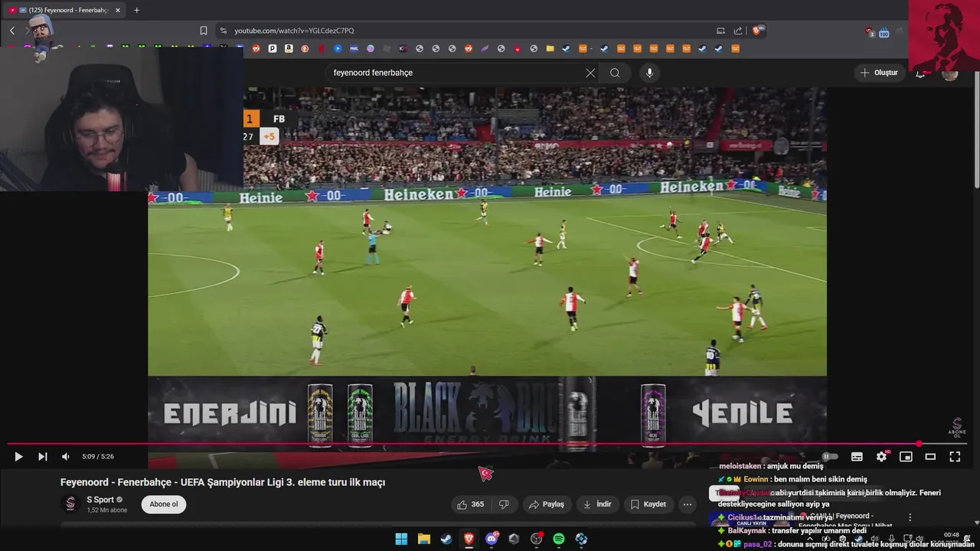Viewport: 980px width, 551px height.
Task: Open a new browser tab
Action: [x=137, y=10]
